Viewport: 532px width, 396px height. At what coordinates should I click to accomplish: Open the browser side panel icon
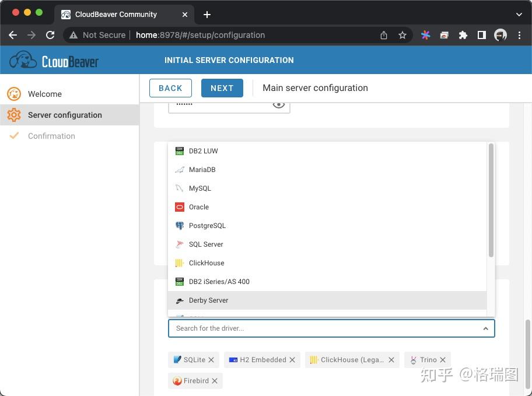pos(481,35)
